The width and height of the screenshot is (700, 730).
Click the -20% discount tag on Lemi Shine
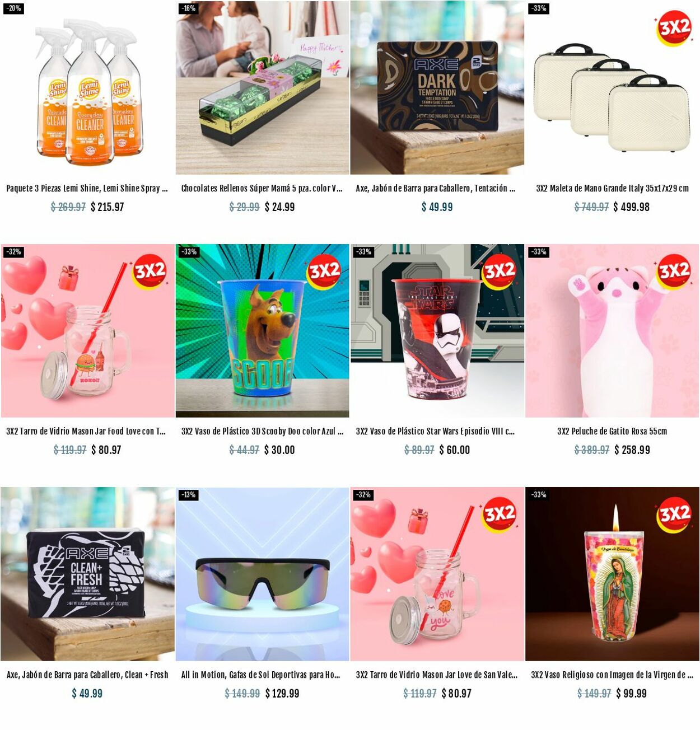click(x=13, y=8)
